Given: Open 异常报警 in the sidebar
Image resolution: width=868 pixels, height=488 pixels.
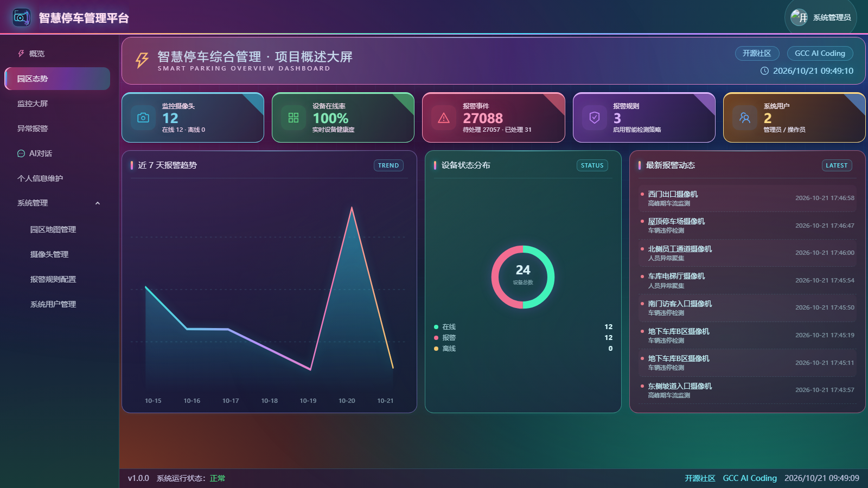Looking at the screenshot, I should coord(57,129).
